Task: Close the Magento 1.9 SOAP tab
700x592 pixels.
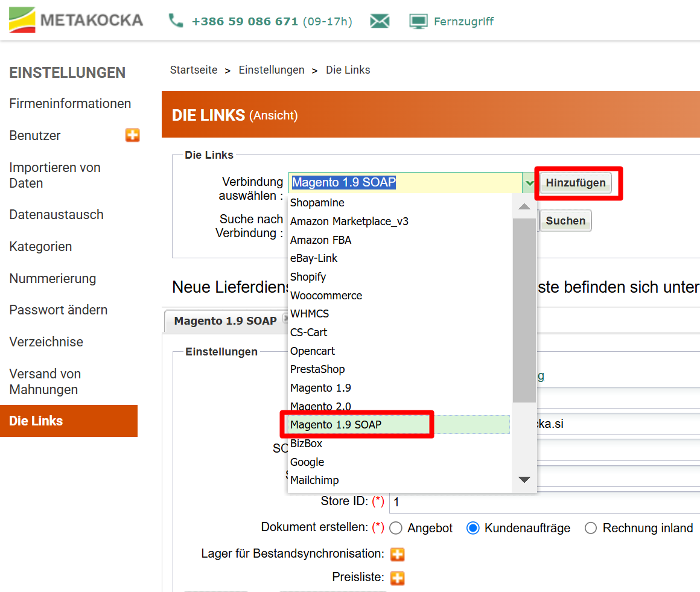Action: pos(285,318)
